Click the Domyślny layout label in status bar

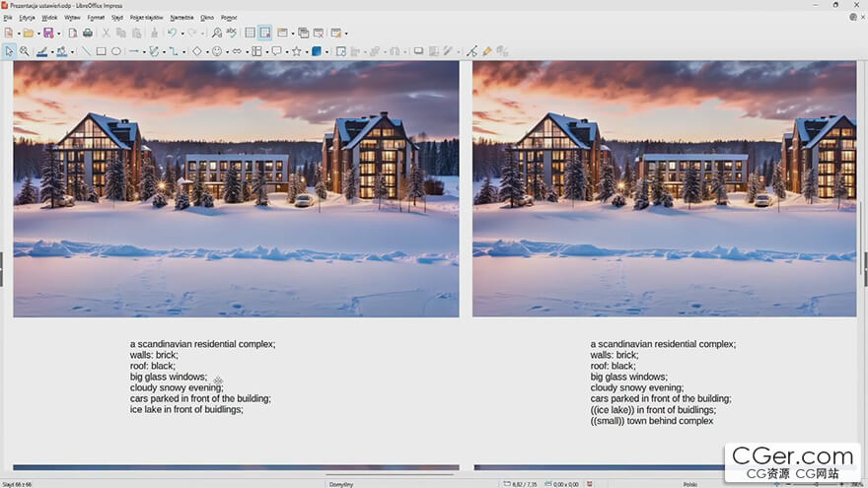point(341,484)
